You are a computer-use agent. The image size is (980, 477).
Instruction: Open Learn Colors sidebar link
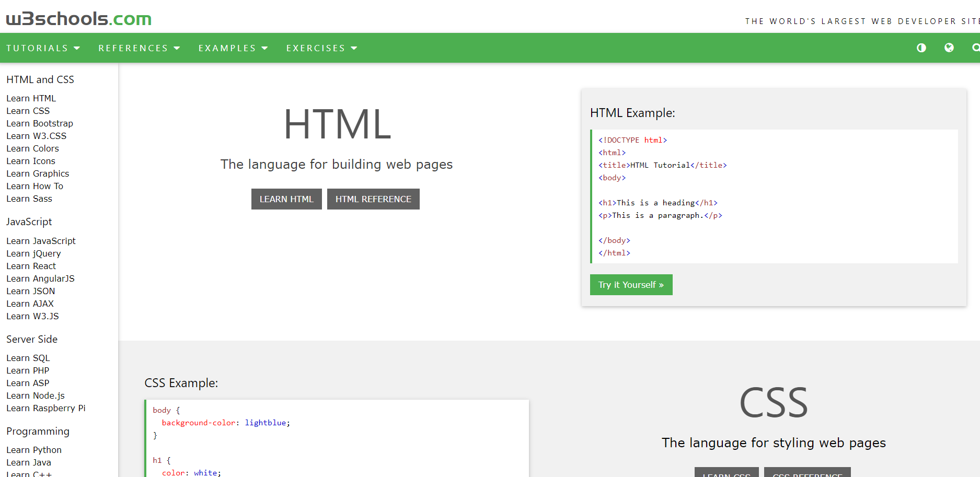click(x=32, y=148)
